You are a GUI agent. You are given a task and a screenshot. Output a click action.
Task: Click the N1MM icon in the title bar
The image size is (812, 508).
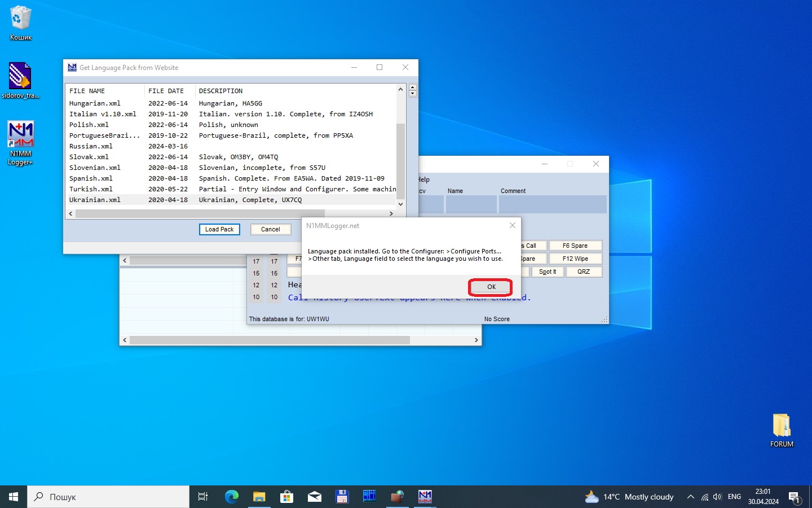[x=72, y=67]
